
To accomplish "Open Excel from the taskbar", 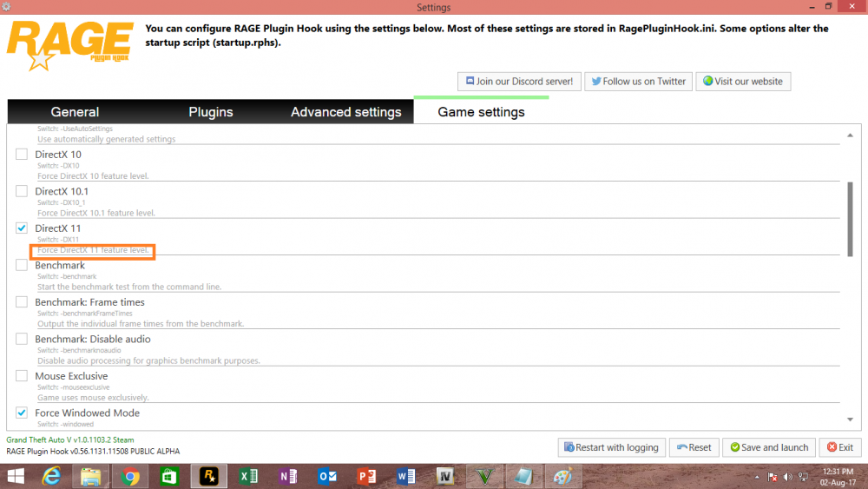I will (248, 476).
